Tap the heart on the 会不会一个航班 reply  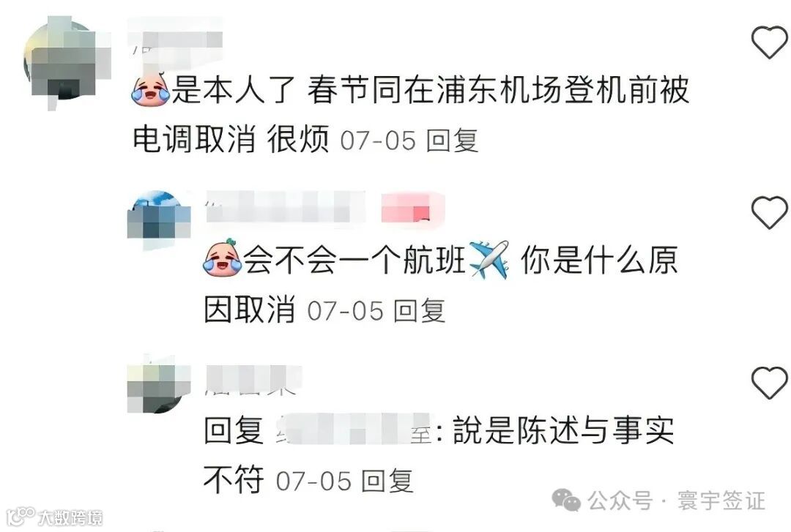click(769, 212)
